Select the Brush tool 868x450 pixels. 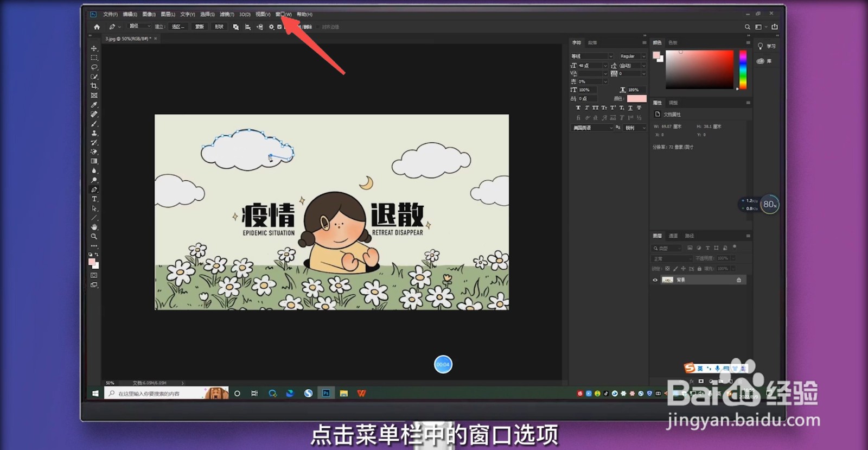[x=94, y=124]
